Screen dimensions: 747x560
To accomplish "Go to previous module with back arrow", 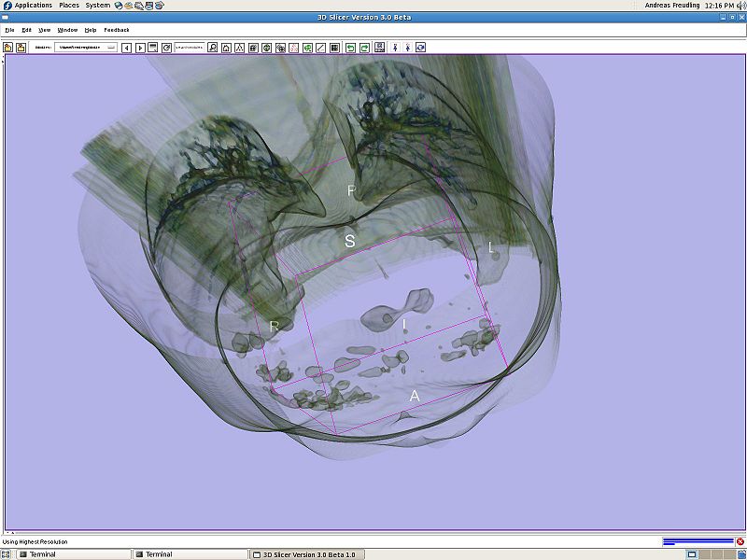I will click(127, 48).
